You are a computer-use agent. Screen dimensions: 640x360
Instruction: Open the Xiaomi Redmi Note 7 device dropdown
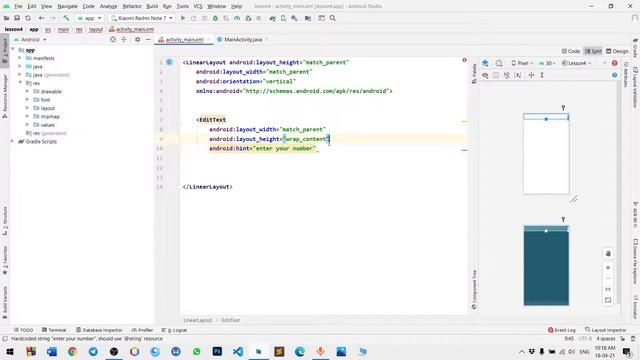tap(142, 18)
